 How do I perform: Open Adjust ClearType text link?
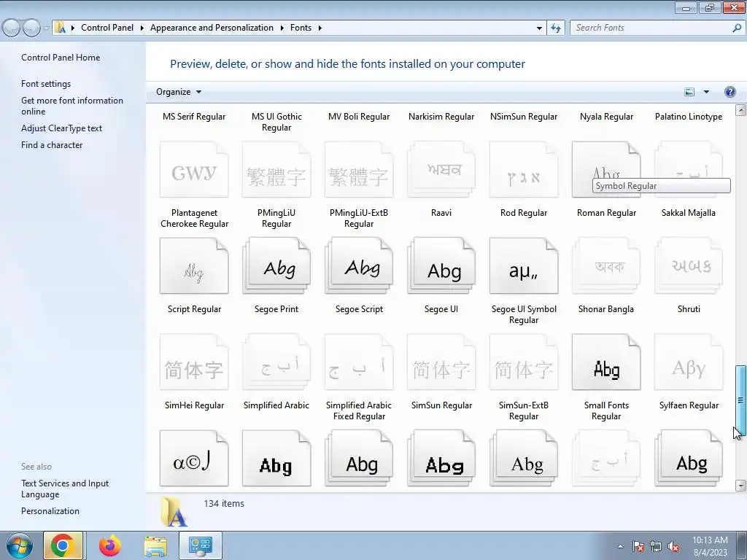(x=61, y=128)
